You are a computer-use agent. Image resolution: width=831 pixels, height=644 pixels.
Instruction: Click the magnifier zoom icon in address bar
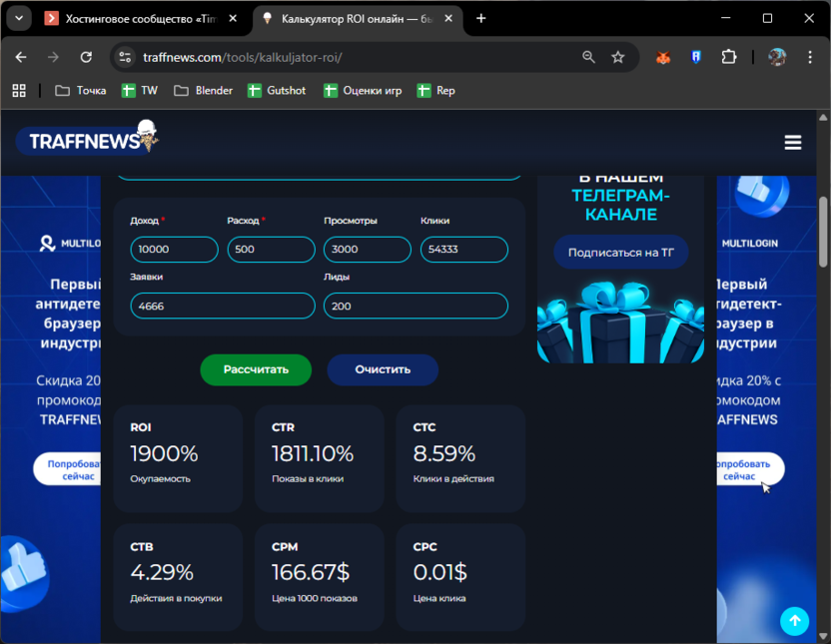coord(589,57)
